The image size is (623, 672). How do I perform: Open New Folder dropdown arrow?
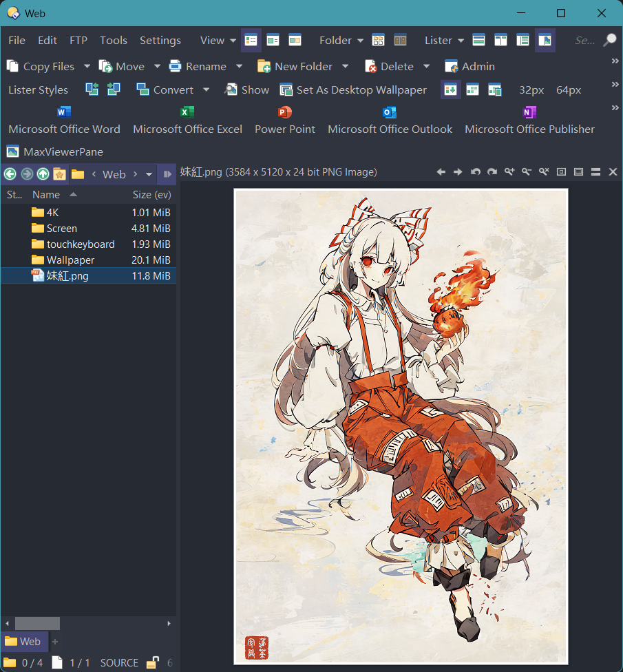(346, 66)
